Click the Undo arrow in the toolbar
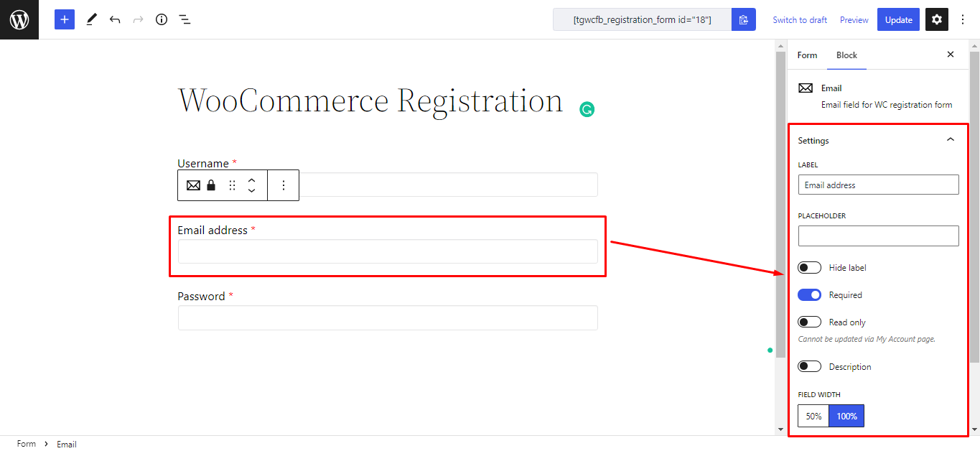The height and width of the screenshot is (451, 980). tap(115, 19)
